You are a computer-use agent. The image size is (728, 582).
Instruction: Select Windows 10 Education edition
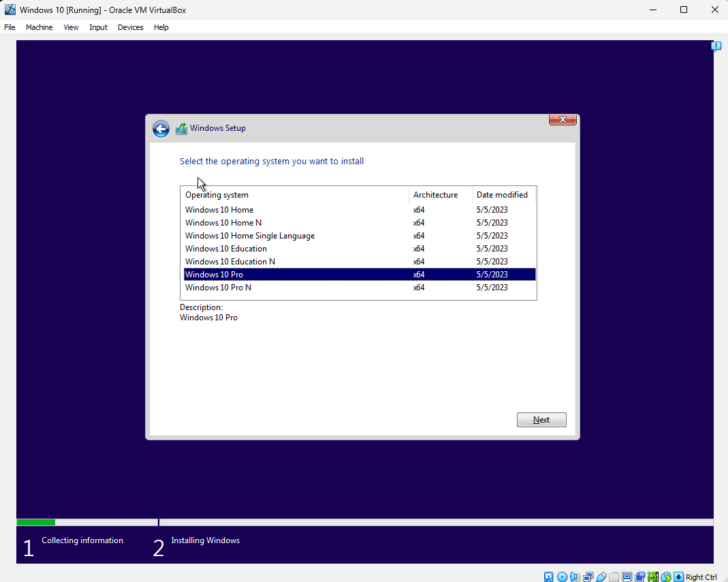coord(360,249)
